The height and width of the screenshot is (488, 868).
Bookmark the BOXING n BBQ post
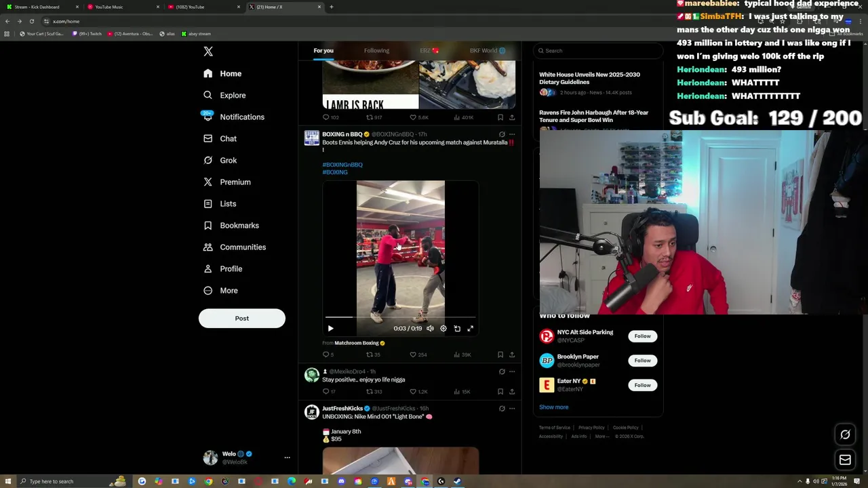click(x=500, y=354)
